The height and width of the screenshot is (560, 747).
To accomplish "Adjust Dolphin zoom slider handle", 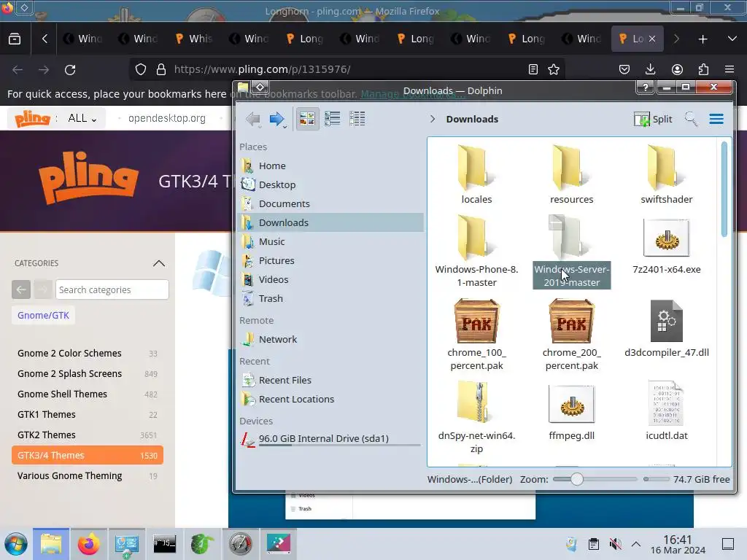I will 576,479.
